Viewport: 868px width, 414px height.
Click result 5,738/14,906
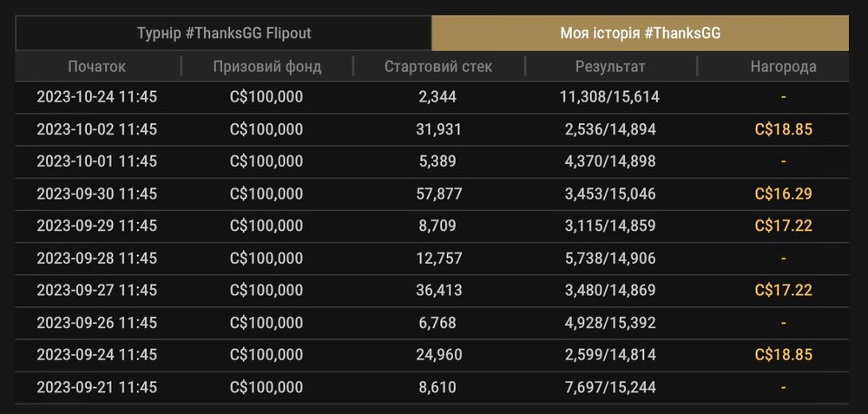tap(610, 258)
